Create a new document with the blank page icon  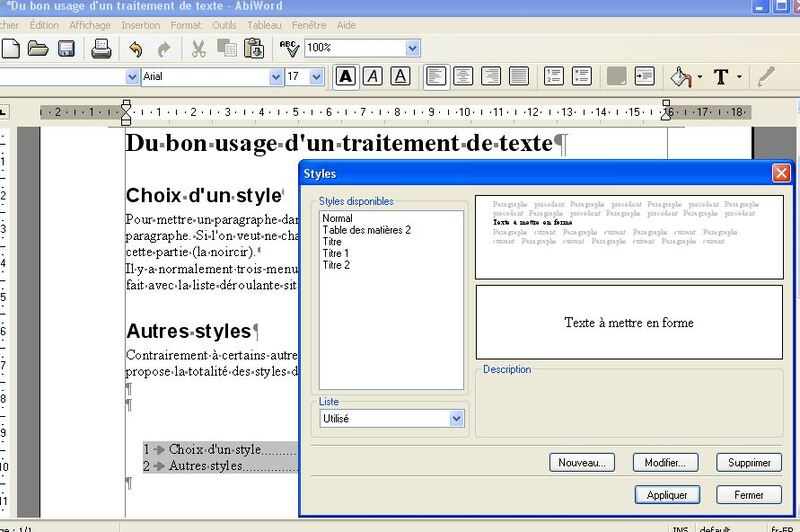click(10, 49)
